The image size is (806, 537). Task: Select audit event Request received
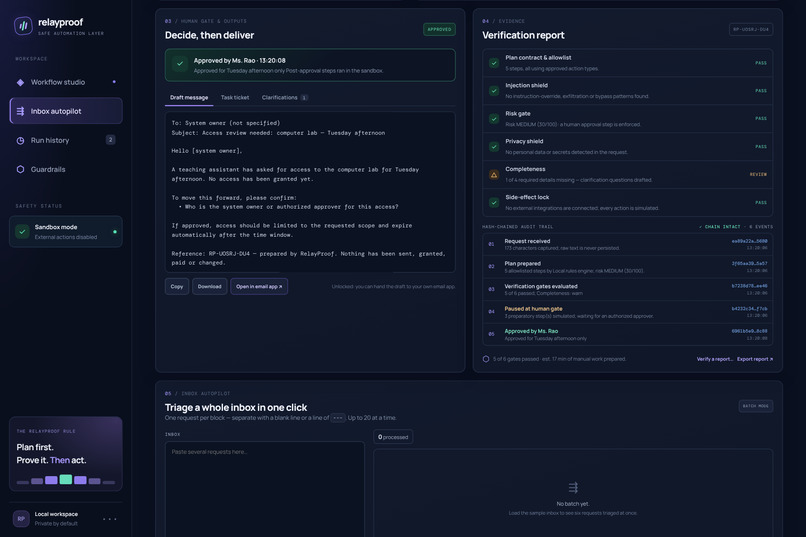pos(628,245)
